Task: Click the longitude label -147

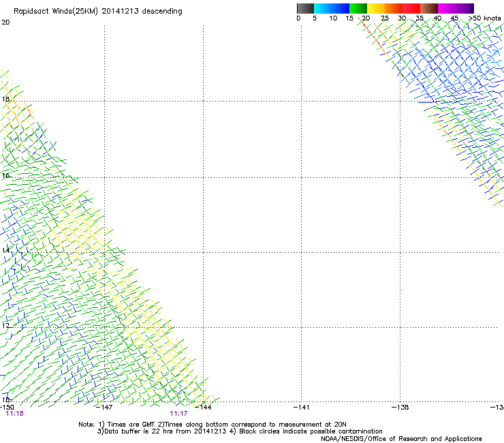Action: click(x=104, y=408)
